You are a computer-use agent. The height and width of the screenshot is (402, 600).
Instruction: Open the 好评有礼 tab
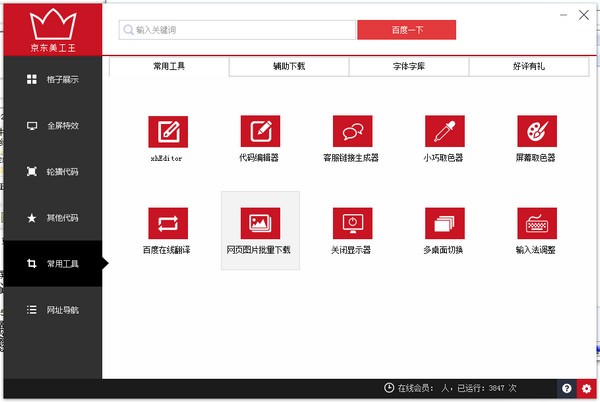(x=529, y=67)
